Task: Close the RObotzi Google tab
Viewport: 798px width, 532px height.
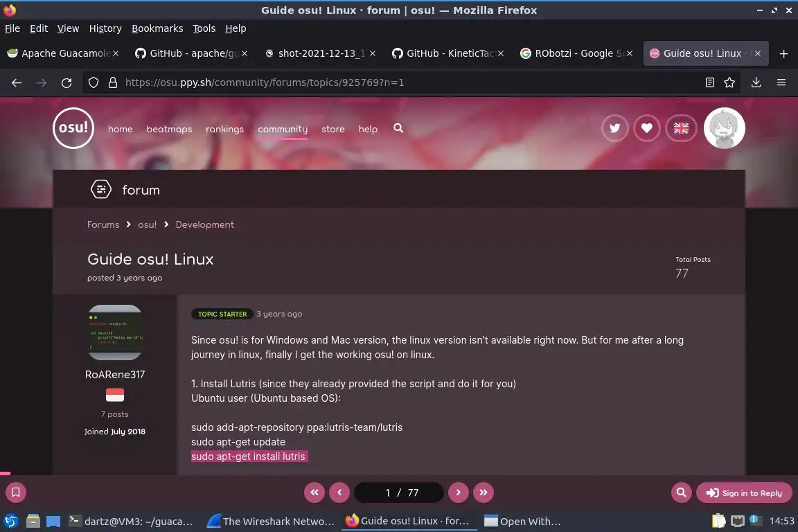Action: tap(630, 53)
